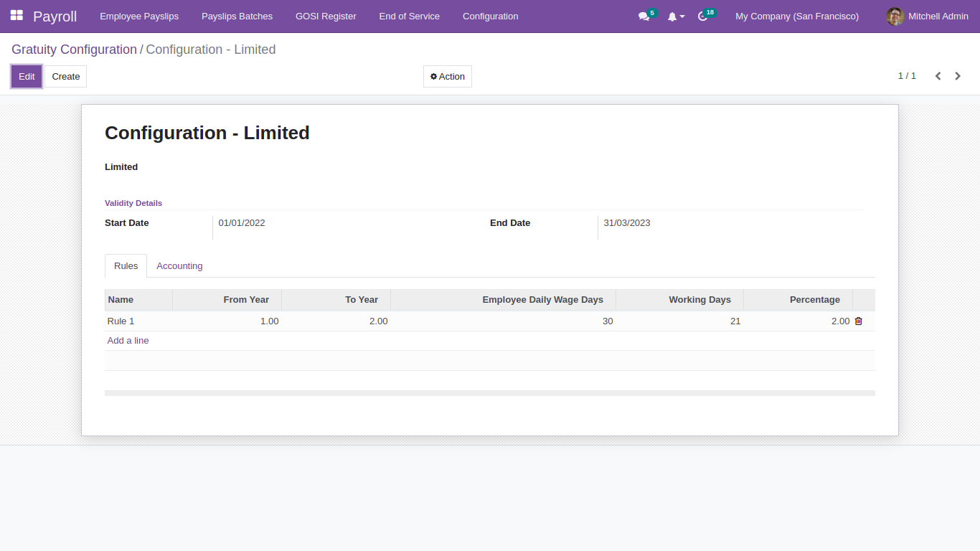Expand the Configuration menu
Viewport: 980px width, 551px height.
(x=490, y=17)
